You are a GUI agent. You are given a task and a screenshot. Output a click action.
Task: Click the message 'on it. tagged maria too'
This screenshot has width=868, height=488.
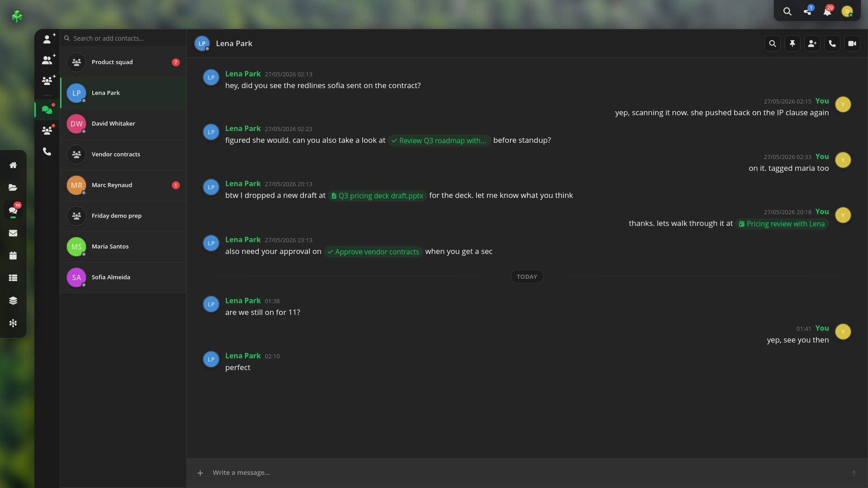pos(789,168)
